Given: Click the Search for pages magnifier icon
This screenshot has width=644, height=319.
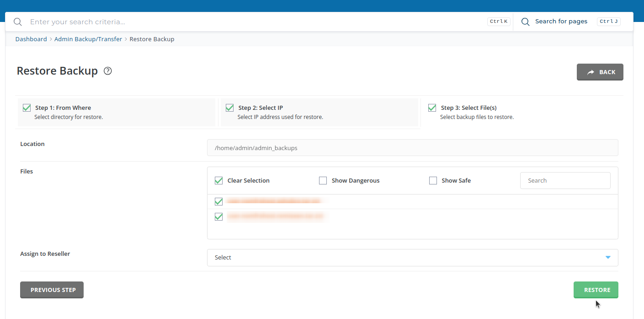Looking at the screenshot, I should [526, 22].
